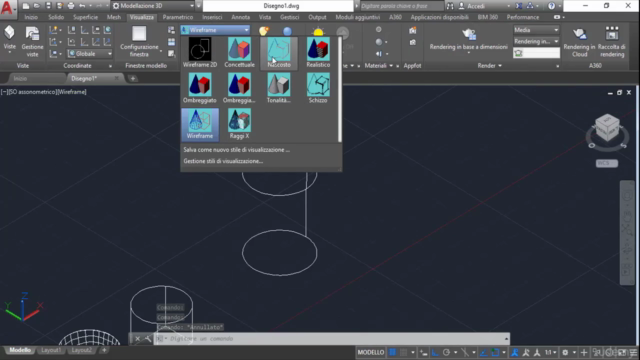Open the WCS dropdown under ViewCube
Viewport: 640px width, 360px height.
pos(607,163)
